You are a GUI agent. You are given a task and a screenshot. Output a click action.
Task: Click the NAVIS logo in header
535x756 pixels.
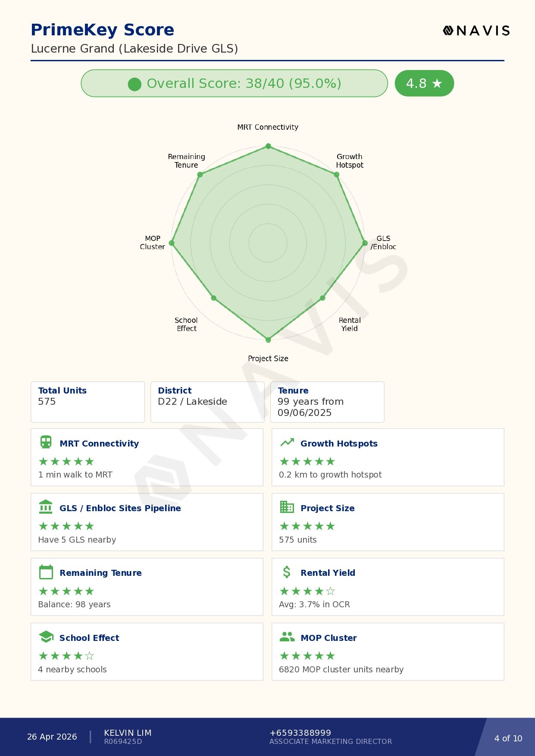click(x=476, y=31)
